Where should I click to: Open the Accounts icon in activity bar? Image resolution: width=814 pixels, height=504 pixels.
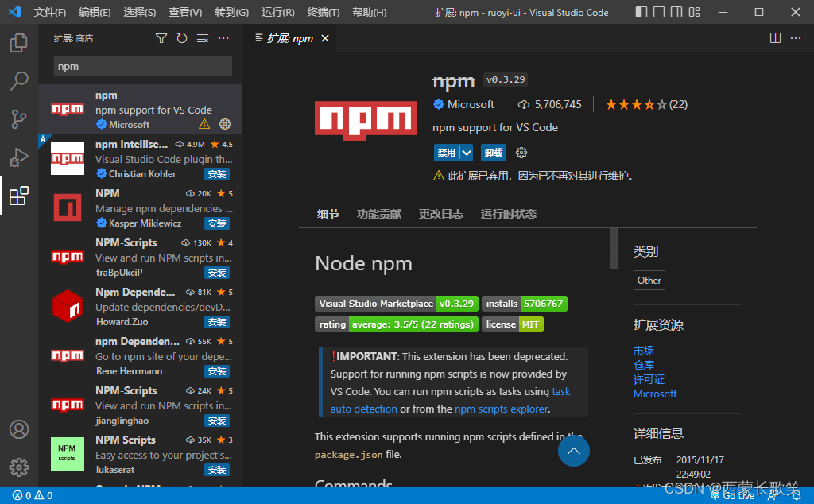point(19,429)
